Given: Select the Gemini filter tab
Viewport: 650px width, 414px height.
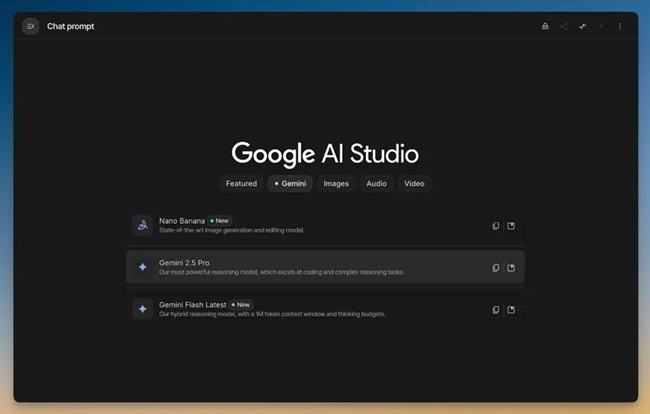Looking at the screenshot, I should tap(290, 184).
